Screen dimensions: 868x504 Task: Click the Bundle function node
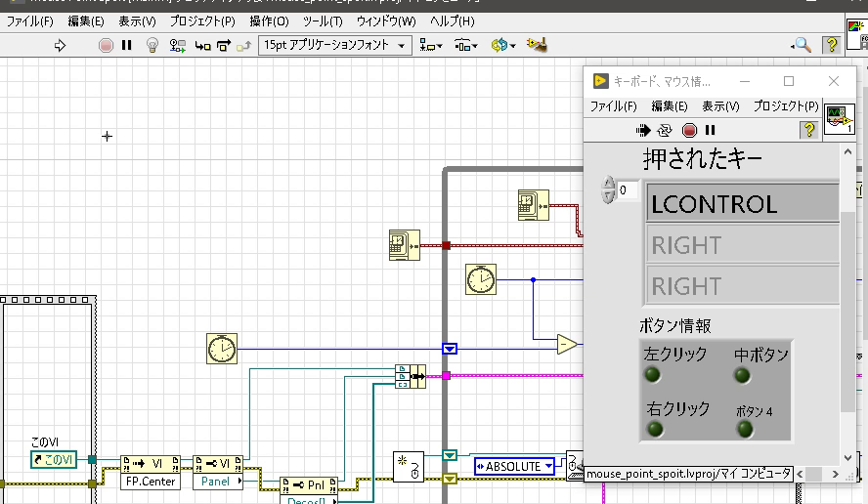411,376
